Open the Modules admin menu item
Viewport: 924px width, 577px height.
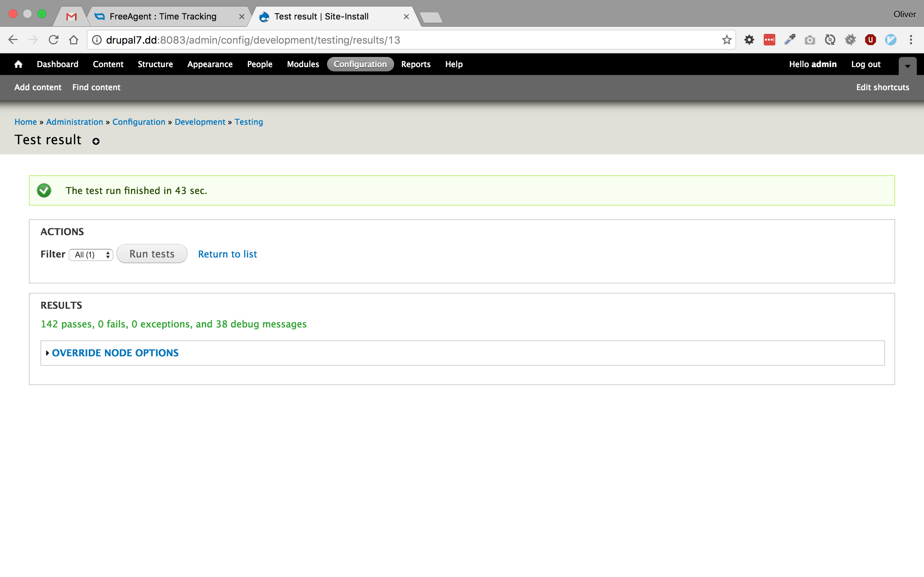pos(303,64)
